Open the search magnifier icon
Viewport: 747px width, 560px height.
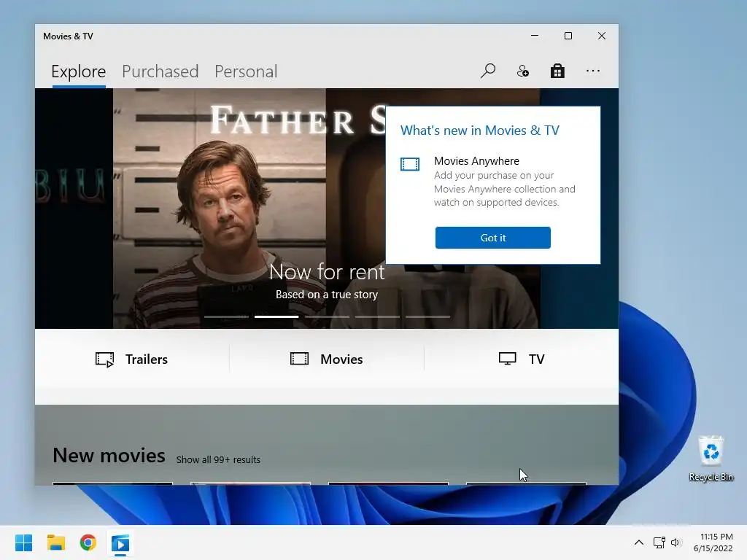[487, 71]
